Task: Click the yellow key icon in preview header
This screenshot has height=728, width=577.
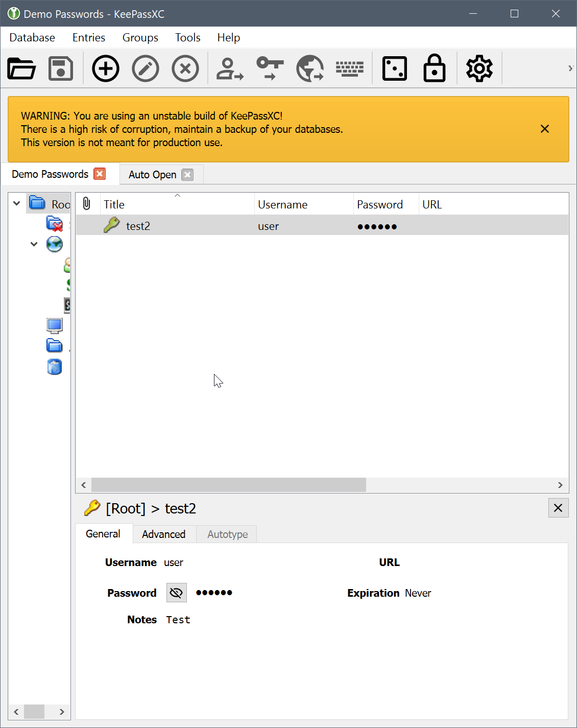Action: (92, 508)
